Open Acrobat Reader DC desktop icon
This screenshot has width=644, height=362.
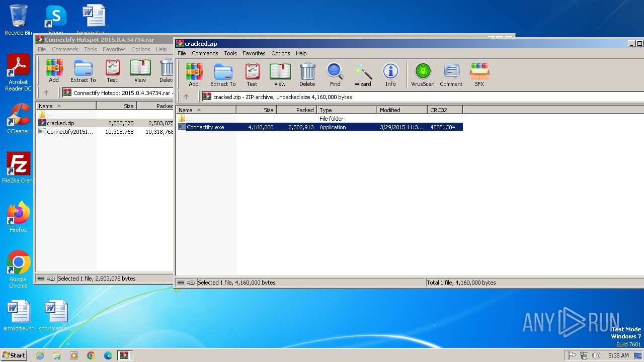pyautogui.click(x=18, y=73)
